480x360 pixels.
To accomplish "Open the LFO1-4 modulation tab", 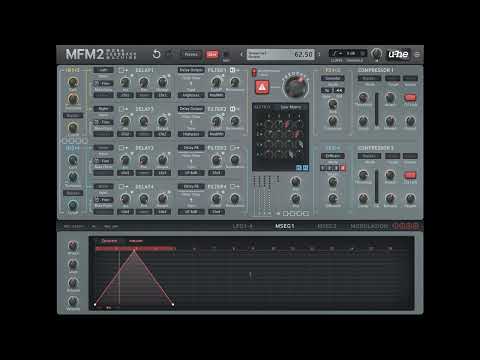I will pyautogui.click(x=242, y=226).
